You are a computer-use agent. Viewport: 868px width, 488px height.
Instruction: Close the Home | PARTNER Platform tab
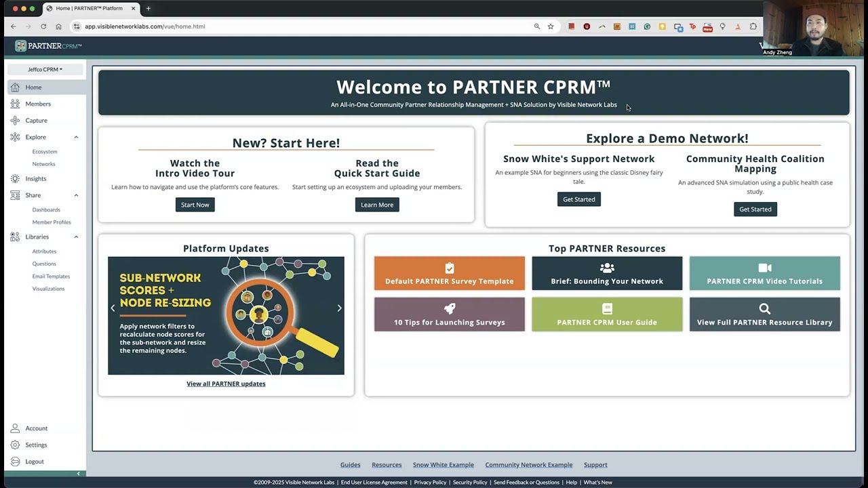click(x=134, y=8)
